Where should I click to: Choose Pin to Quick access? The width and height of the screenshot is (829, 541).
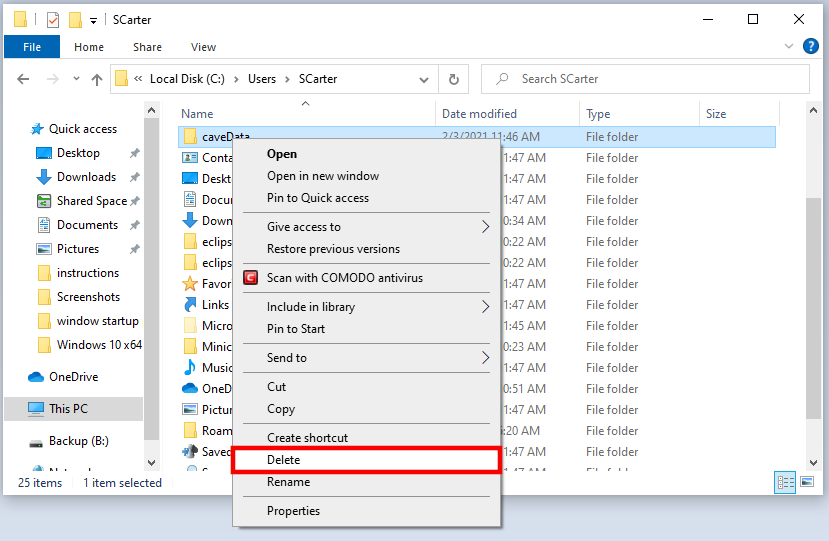point(366,198)
